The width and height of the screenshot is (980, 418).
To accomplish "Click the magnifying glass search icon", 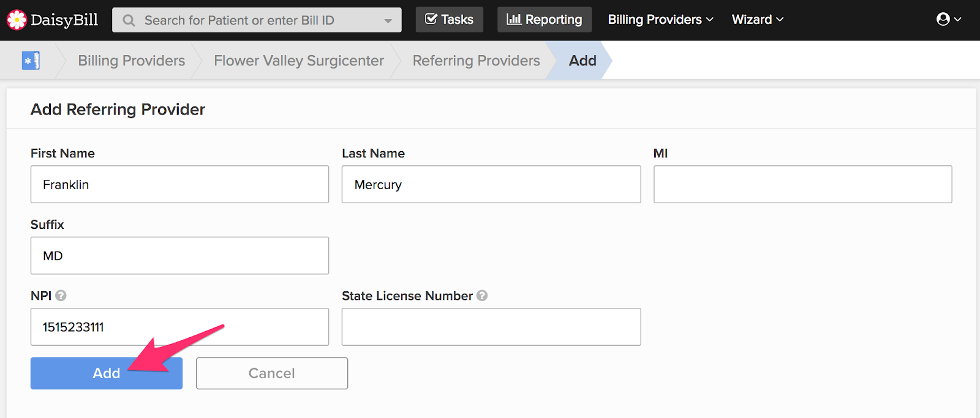I will pyautogui.click(x=129, y=20).
